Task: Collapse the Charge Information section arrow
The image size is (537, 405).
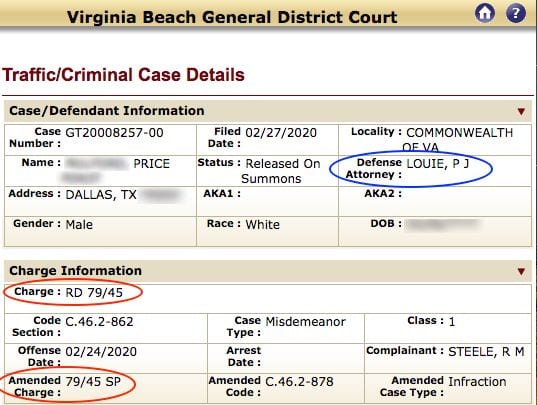Action: coord(521,271)
